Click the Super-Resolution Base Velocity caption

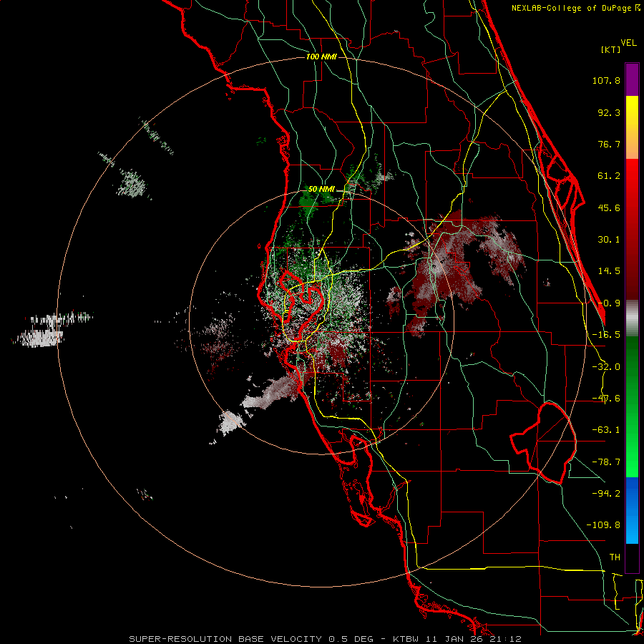(326, 639)
